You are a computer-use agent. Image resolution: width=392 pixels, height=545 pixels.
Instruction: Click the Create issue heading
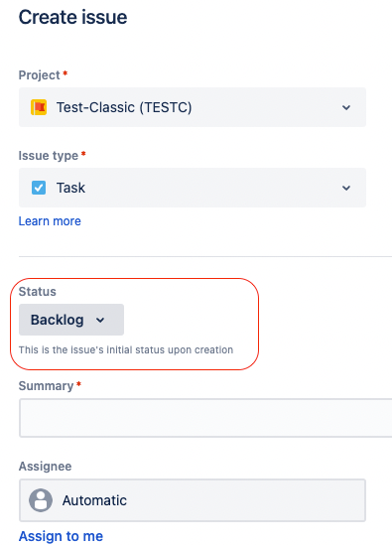[73, 17]
